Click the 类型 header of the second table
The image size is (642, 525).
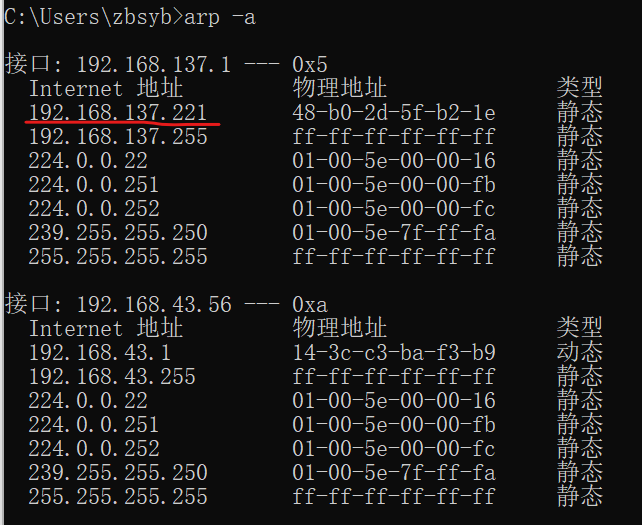579,328
